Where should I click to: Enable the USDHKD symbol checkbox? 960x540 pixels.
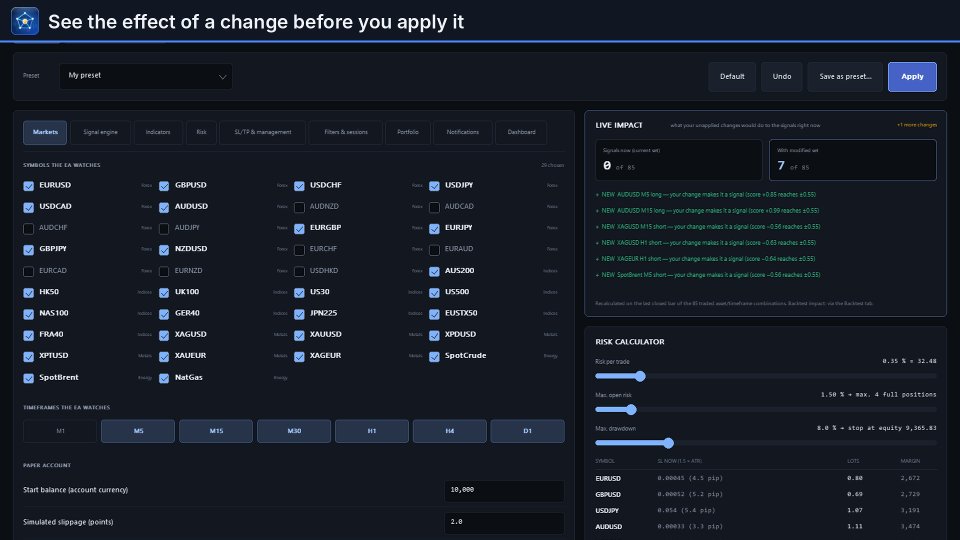(299, 271)
